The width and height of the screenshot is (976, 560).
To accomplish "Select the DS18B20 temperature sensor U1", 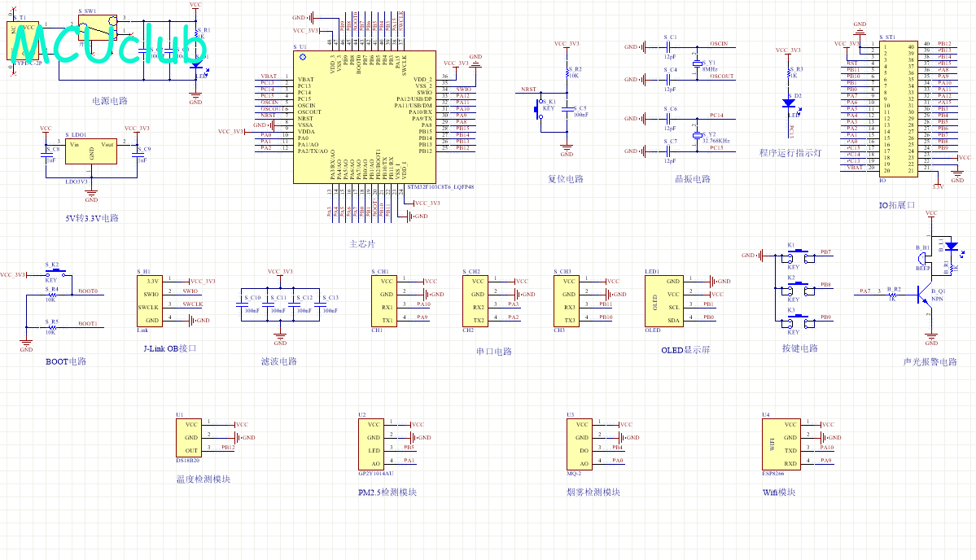I will pos(188,437).
